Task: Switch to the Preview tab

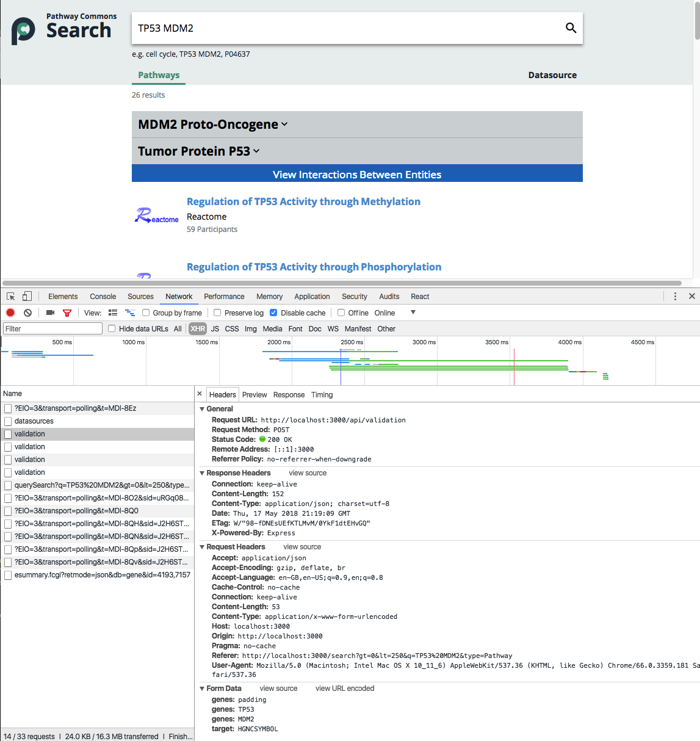Action: [254, 395]
